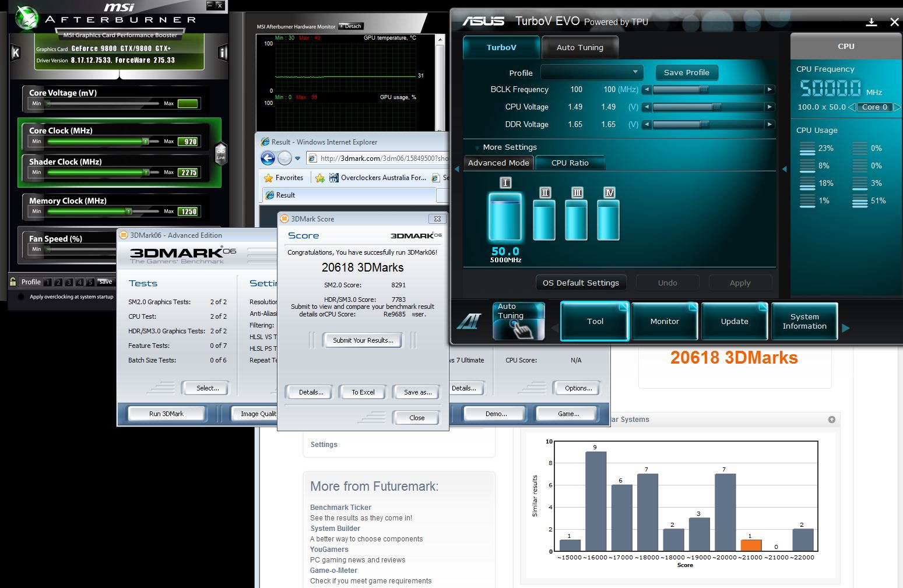Select profile slot 5 in Afterburner
Screen dimensions: 903x588
click(90, 282)
